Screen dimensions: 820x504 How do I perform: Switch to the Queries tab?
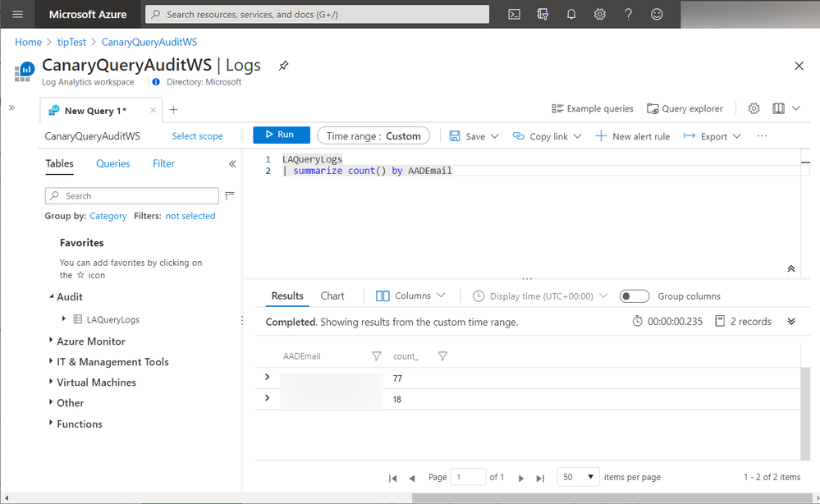[113, 163]
